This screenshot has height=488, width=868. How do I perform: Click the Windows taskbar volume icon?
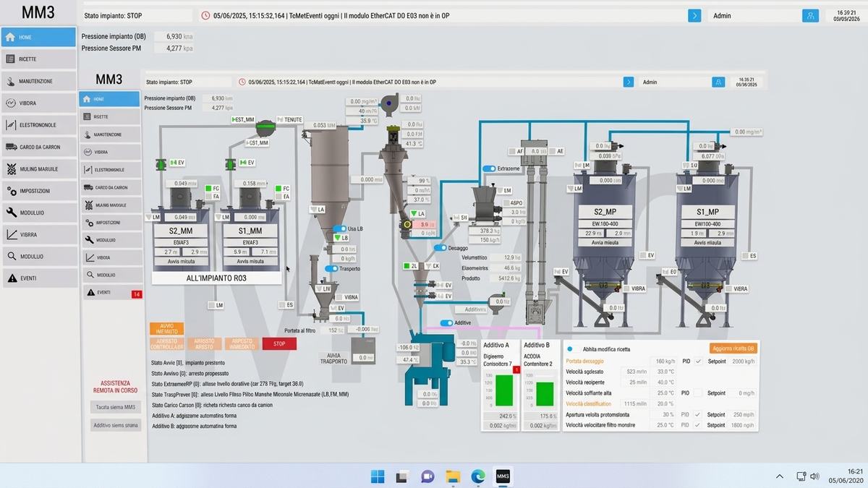(x=815, y=476)
